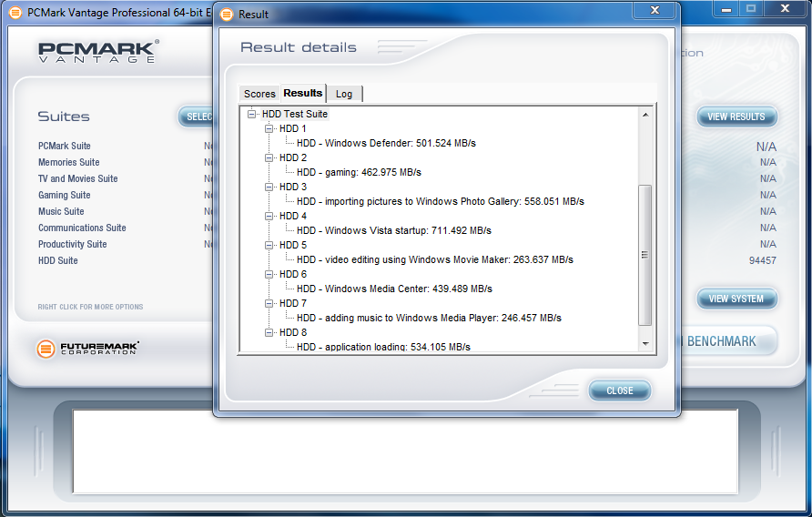The width and height of the screenshot is (812, 517).
Task: Collapse the HDD 2 tree node
Action: click(269, 157)
